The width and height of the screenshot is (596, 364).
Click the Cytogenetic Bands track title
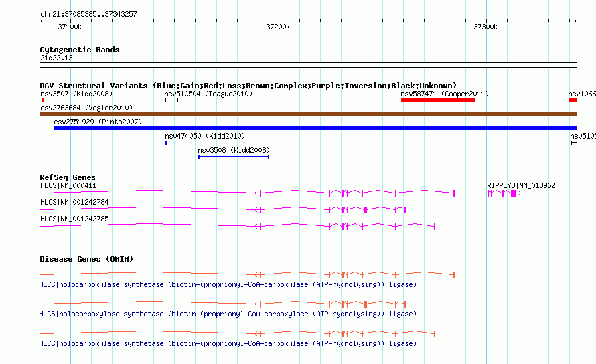[x=80, y=50]
